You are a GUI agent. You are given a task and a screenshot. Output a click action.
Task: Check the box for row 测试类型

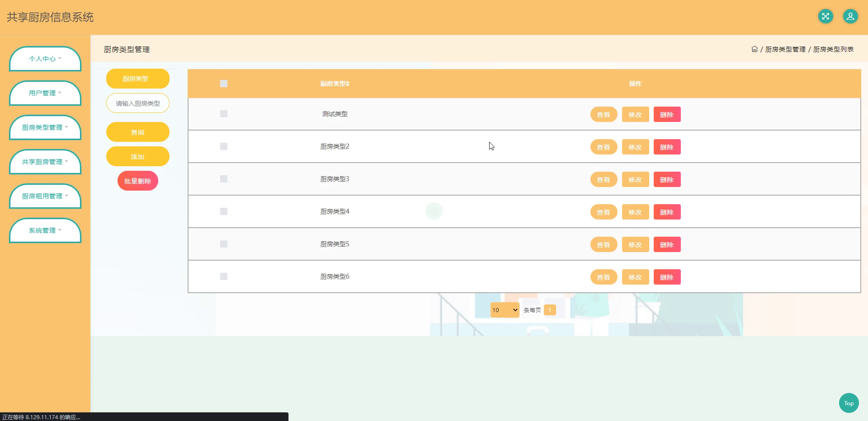[224, 114]
